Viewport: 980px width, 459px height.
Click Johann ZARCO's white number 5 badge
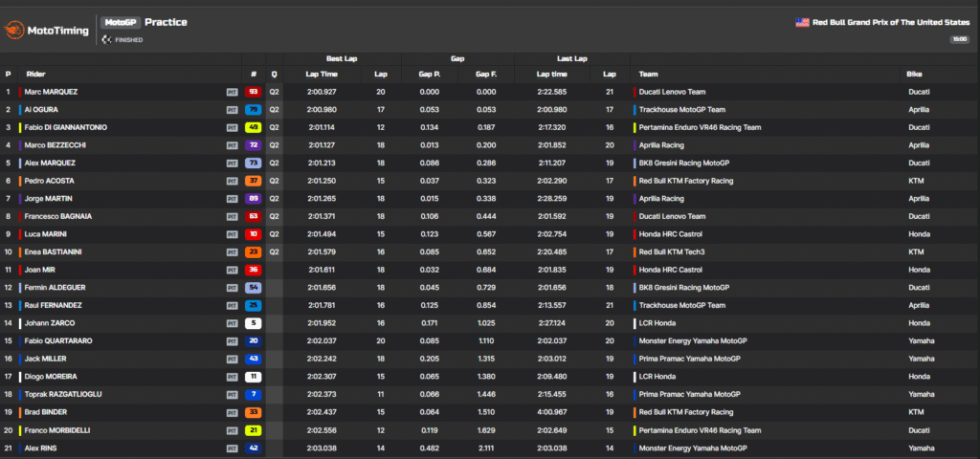pyautogui.click(x=254, y=323)
